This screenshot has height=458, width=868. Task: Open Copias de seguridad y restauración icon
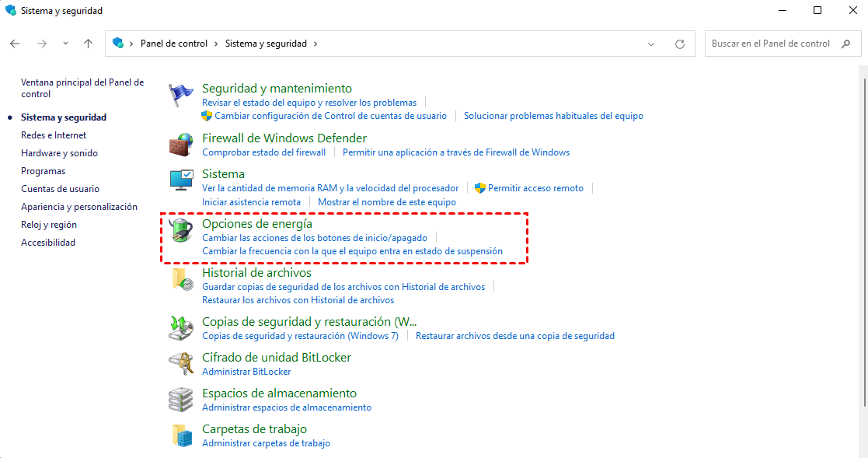point(181,328)
